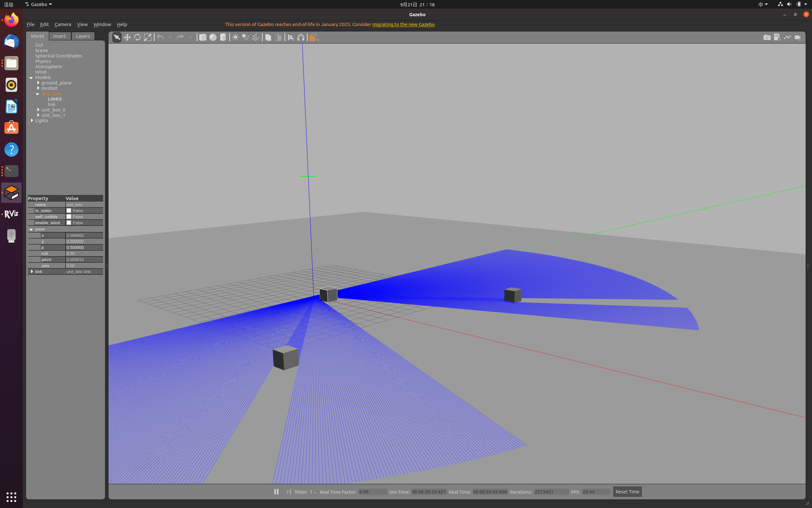Image resolution: width=812 pixels, height=508 pixels.
Task: Activate the scale mode tool
Action: (x=147, y=37)
